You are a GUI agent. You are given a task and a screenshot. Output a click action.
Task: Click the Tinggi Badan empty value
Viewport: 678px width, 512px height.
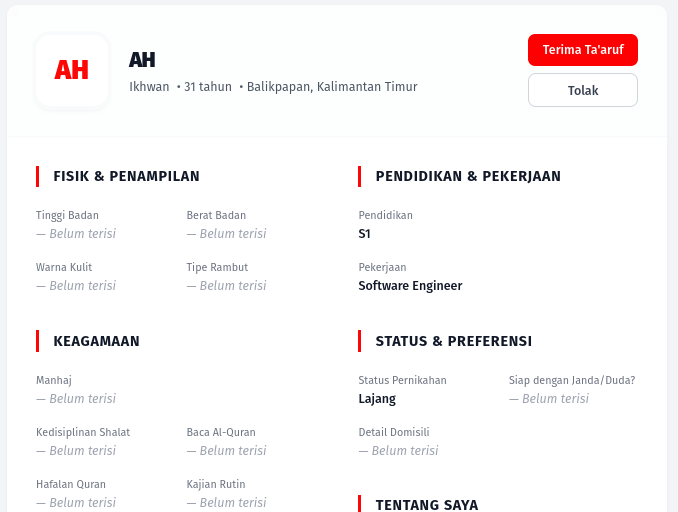point(76,234)
